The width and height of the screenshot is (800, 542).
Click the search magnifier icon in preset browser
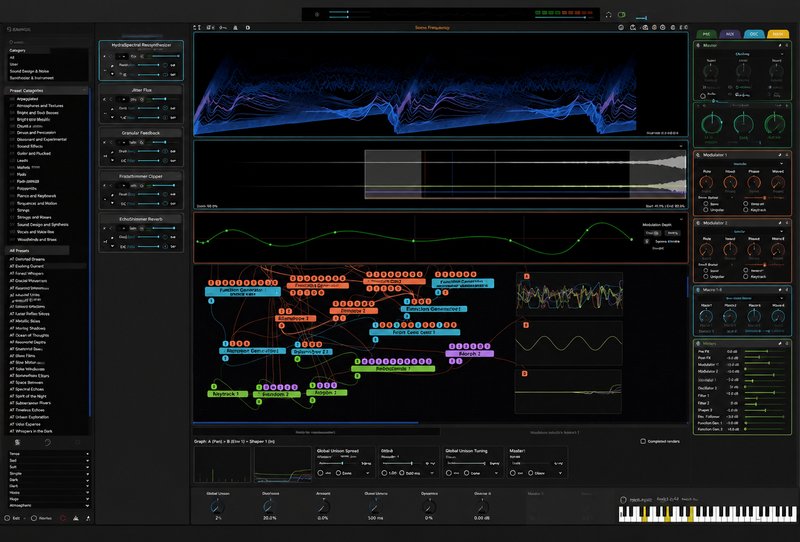pos(11,42)
